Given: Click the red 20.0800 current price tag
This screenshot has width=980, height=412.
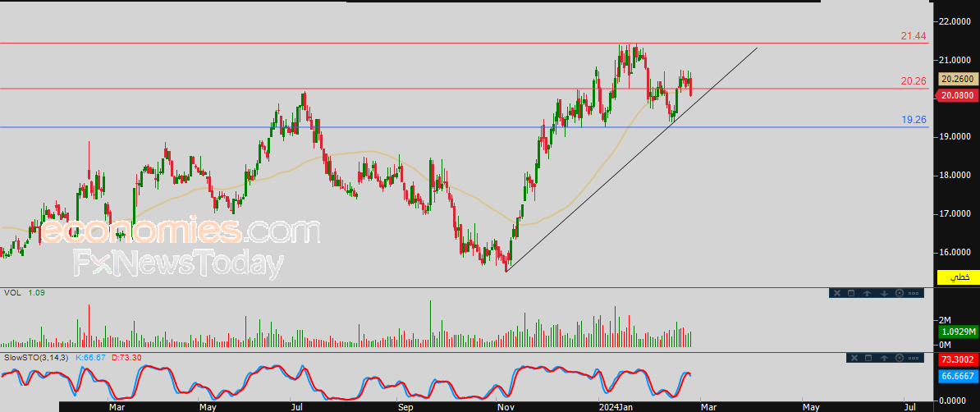Looking at the screenshot, I should [x=957, y=96].
